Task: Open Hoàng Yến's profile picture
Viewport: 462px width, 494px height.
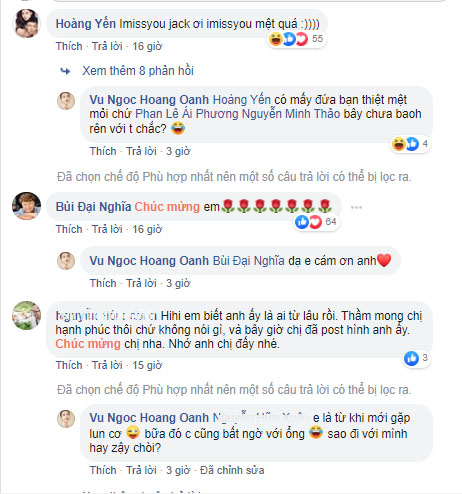Action: click(x=26, y=23)
